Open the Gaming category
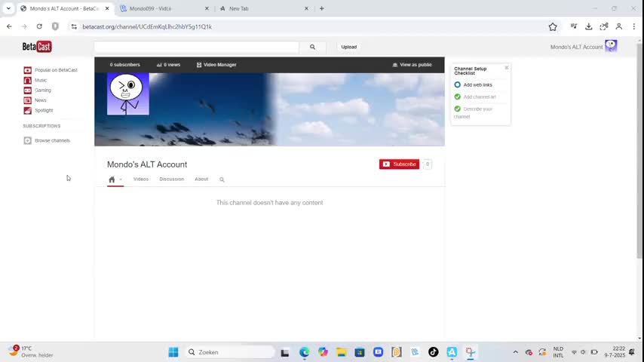This screenshot has height=362, width=644. coord(38,90)
